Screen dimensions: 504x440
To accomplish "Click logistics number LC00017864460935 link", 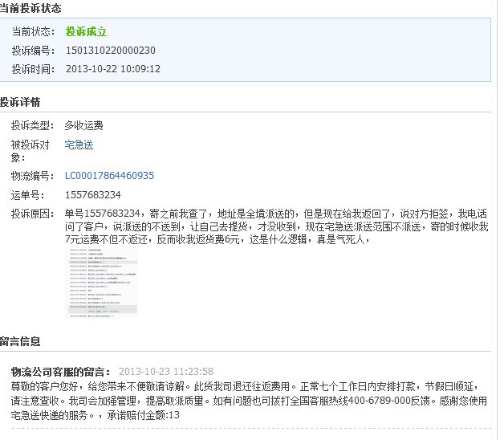I will pyautogui.click(x=109, y=176).
